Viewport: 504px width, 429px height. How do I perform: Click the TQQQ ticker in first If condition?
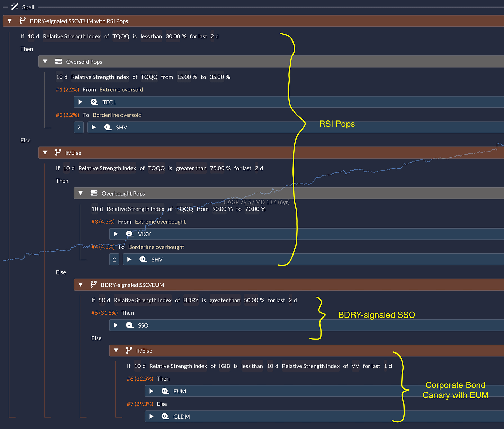[x=121, y=36]
